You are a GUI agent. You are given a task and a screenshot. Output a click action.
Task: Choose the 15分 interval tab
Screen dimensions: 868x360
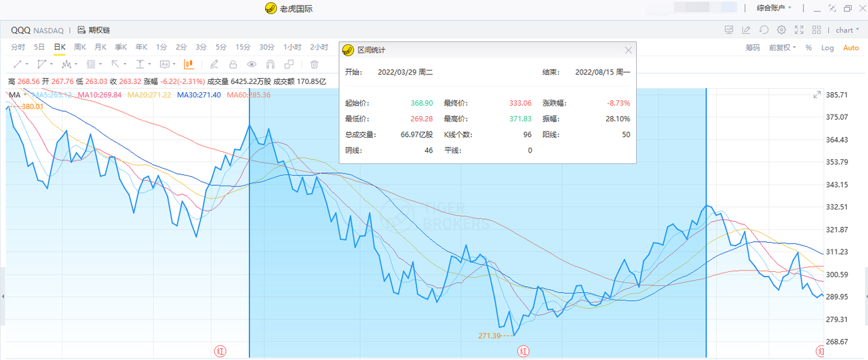click(x=243, y=47)
